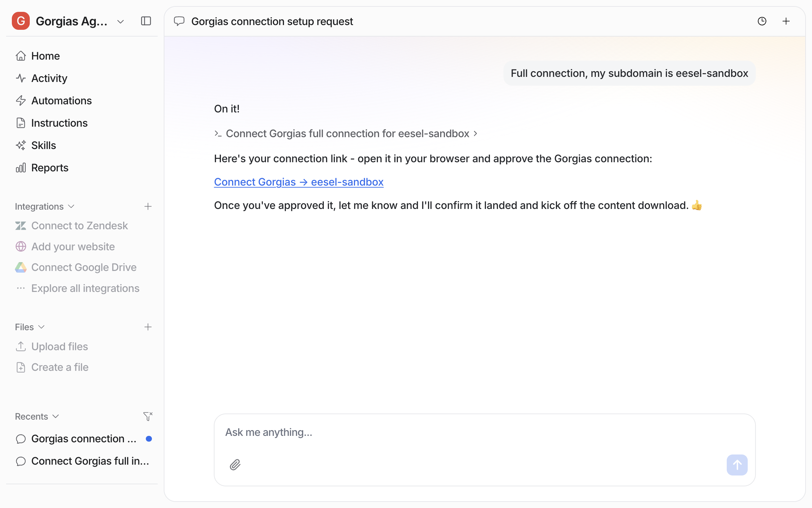Start a new chat with plus icon
812x508 pixels.
pos(786,21)
